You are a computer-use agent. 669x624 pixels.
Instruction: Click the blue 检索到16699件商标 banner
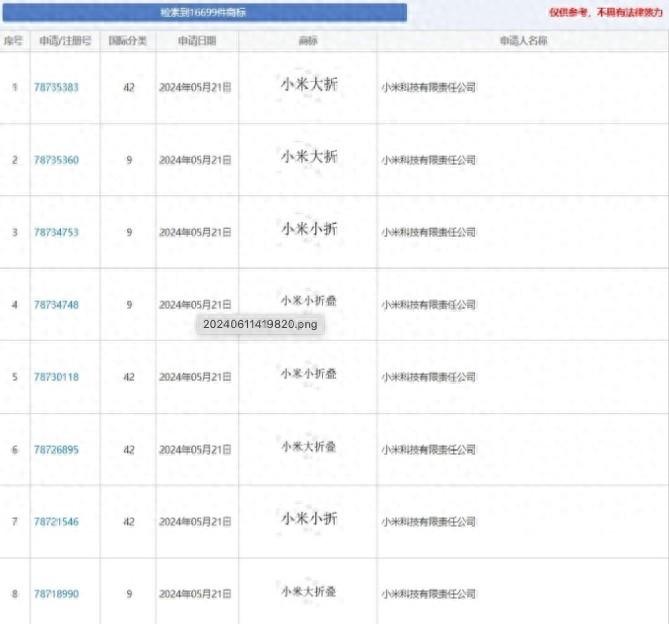(x=205, y=12)
